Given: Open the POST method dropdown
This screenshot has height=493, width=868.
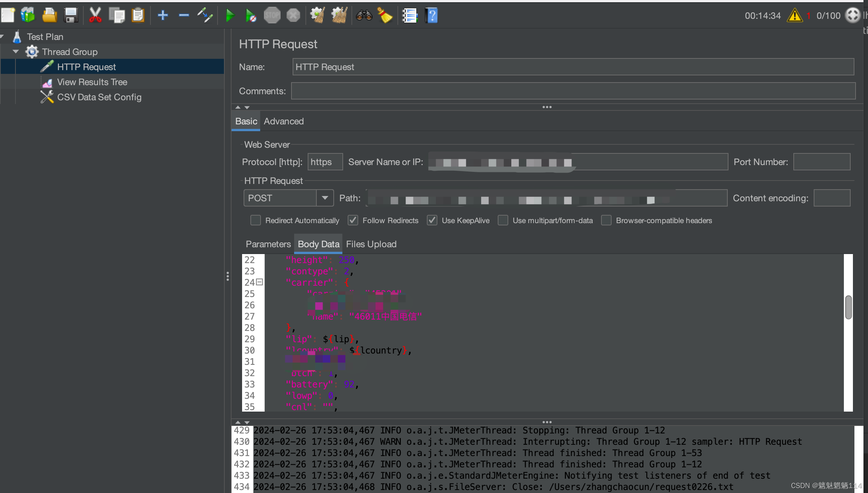Looking at the screenshot, I should (325, 198).
